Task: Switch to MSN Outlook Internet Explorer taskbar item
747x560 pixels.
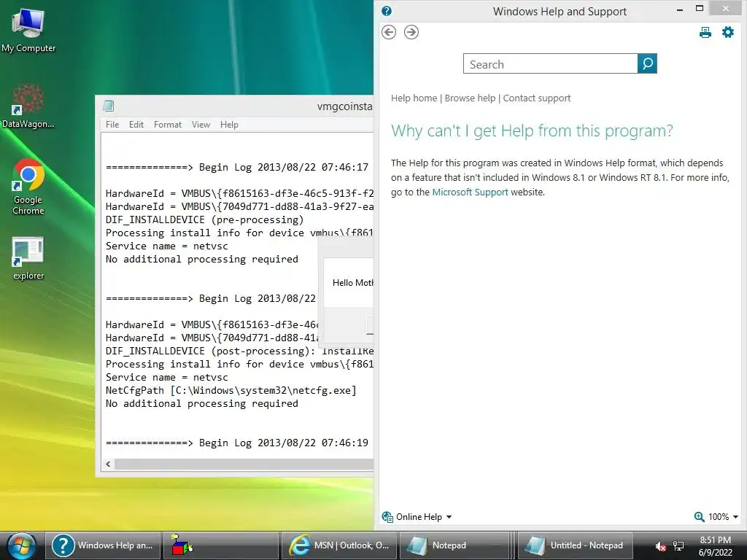Action: pos(339,545)
